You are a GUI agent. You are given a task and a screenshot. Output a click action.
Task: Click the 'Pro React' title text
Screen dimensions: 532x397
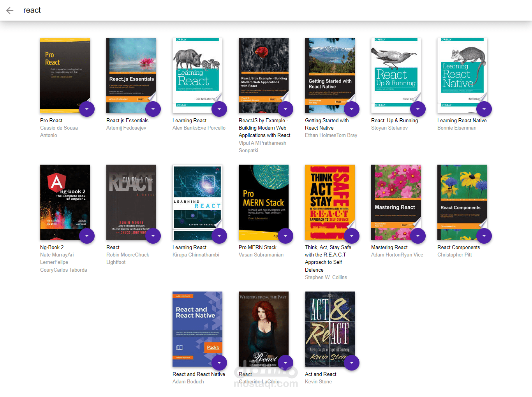51,121
